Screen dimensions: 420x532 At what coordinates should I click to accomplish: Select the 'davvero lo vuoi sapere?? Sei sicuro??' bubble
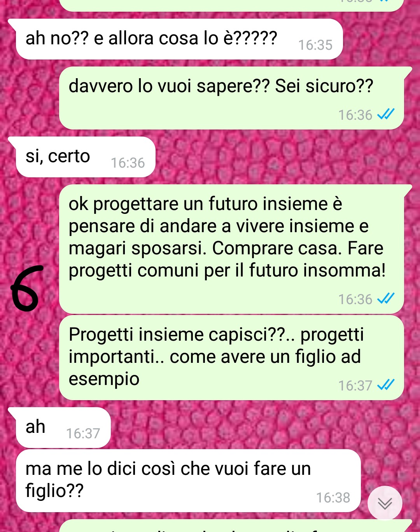click(x=232, y=98)
